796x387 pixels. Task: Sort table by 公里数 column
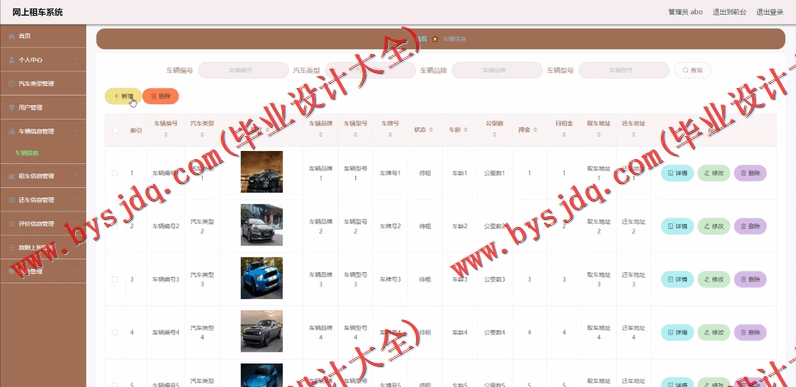494,135
